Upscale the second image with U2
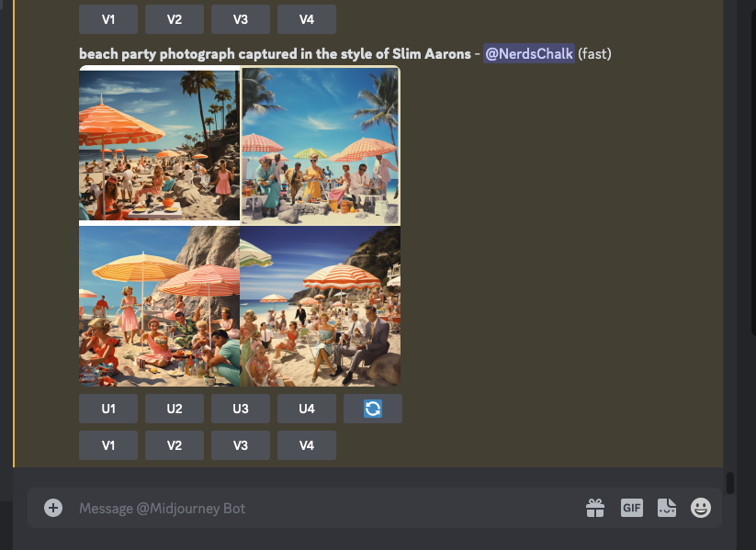756x550 pixels. click(175, 409)
